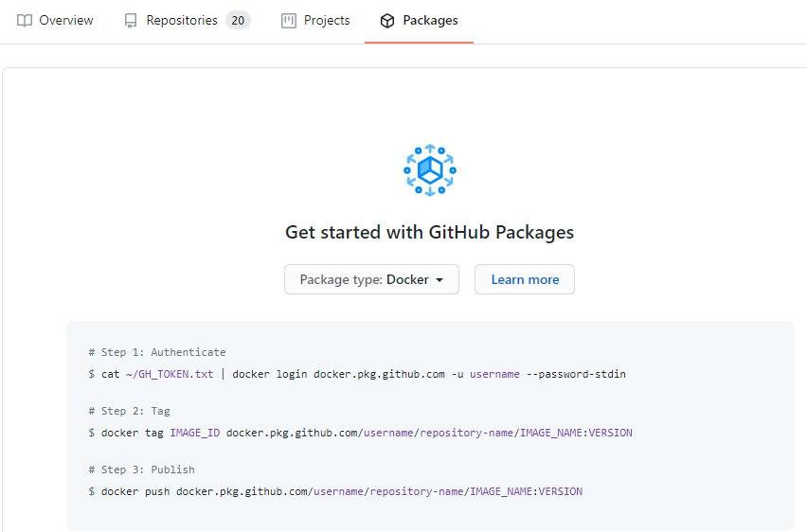Go to the Projects tab
The image size is (807, 532).
click(x=326, y=20)
